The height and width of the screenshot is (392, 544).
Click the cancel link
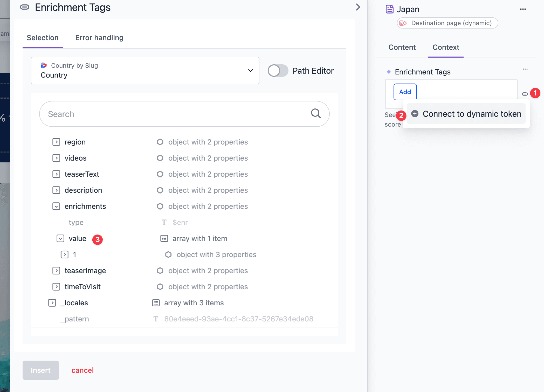[x=82, y=370]
